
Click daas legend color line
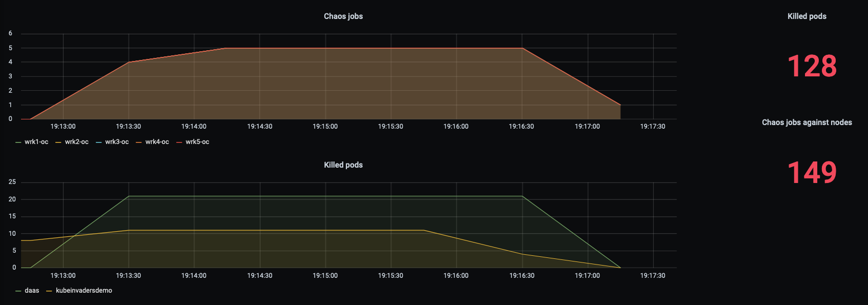click(18, 291)
